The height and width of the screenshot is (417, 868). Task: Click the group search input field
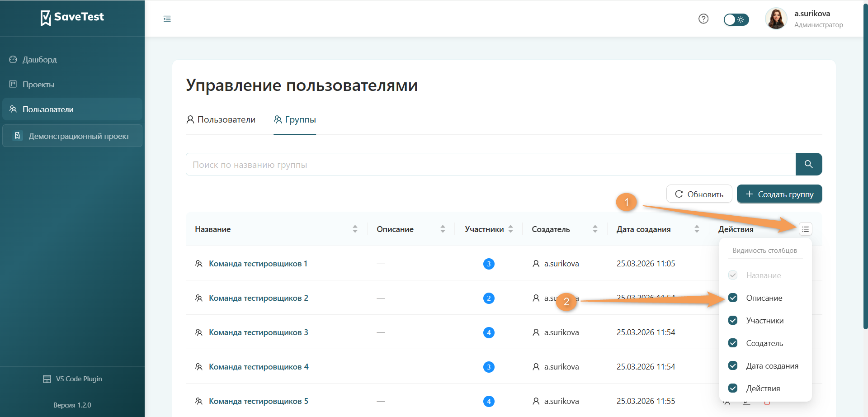tap(452, 164)
